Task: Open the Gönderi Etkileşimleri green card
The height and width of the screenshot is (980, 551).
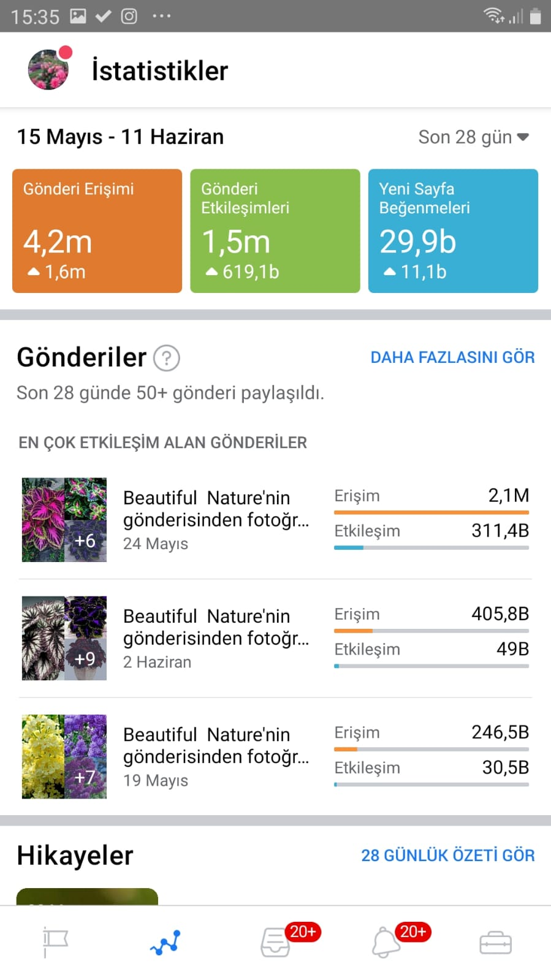Action: [x=275, y=231]
